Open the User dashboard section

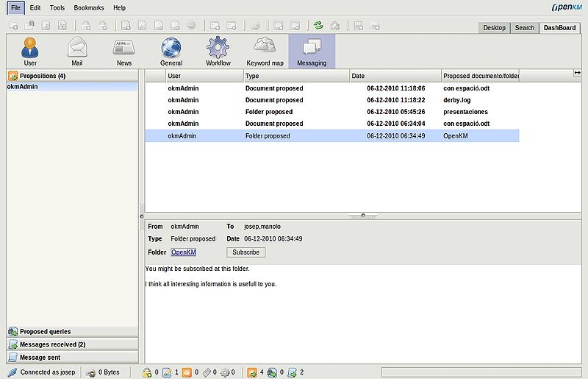click(x=30, y=52)
